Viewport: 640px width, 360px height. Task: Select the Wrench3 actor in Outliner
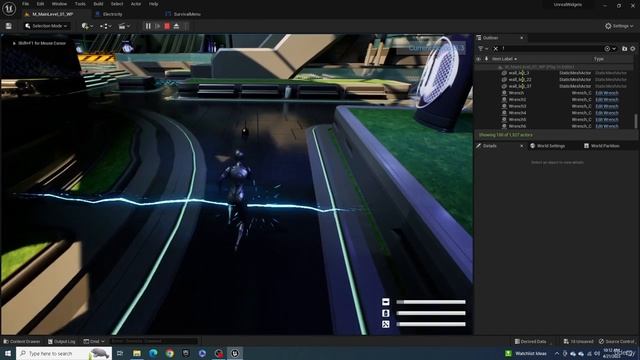[554, 106]
